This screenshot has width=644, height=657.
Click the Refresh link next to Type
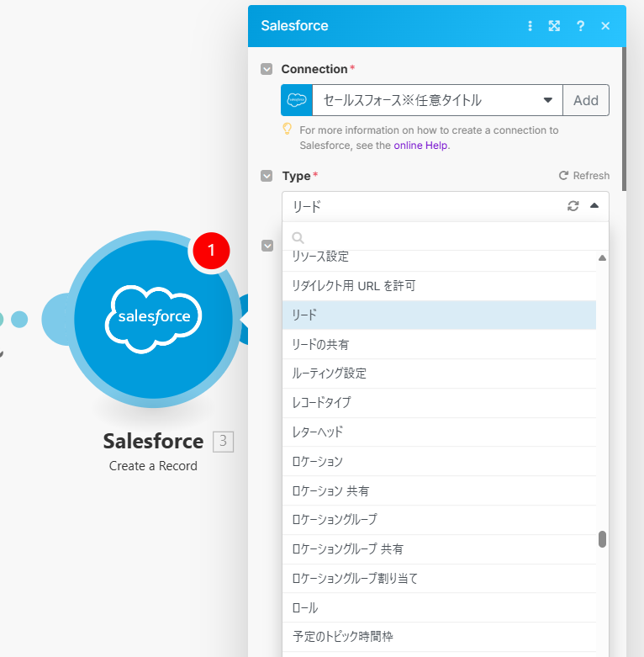(x=584, y=176)
